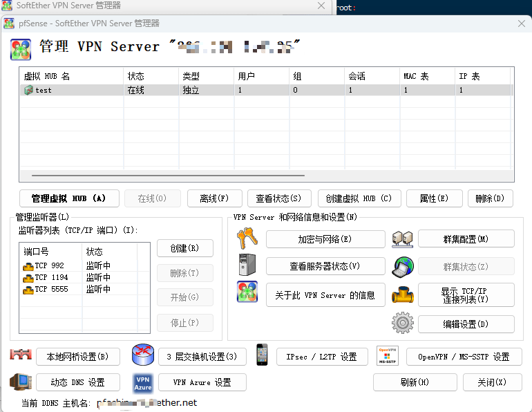Click the OpenVPN MS-SSTP icon

pyautogui.click(x=388, y=355)
